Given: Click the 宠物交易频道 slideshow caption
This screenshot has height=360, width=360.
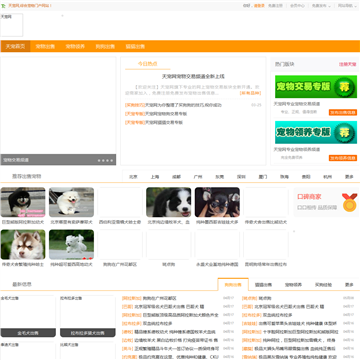Looking at the screenshot, I should point(16,160).
